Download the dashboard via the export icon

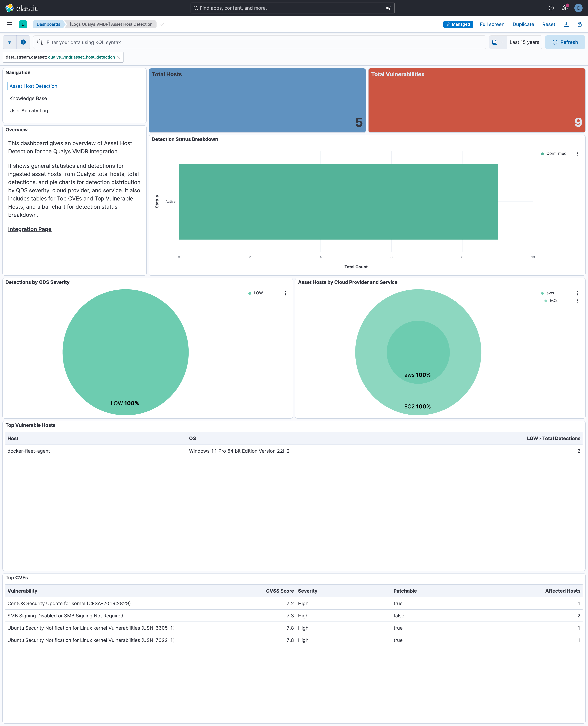point(566,24)
